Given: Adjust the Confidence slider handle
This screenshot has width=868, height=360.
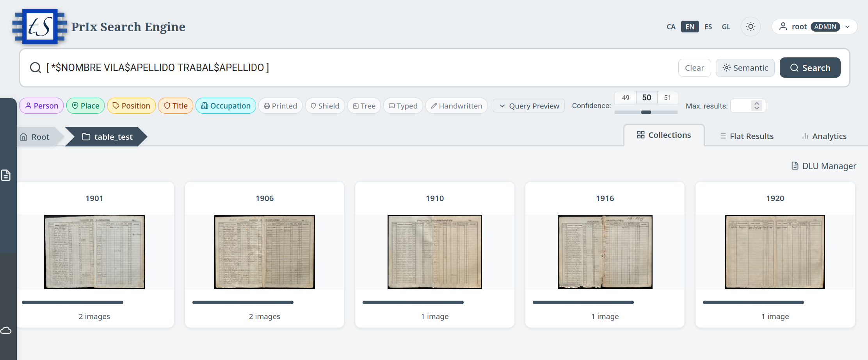Looking at the screenshot, I should coord(646,112).
